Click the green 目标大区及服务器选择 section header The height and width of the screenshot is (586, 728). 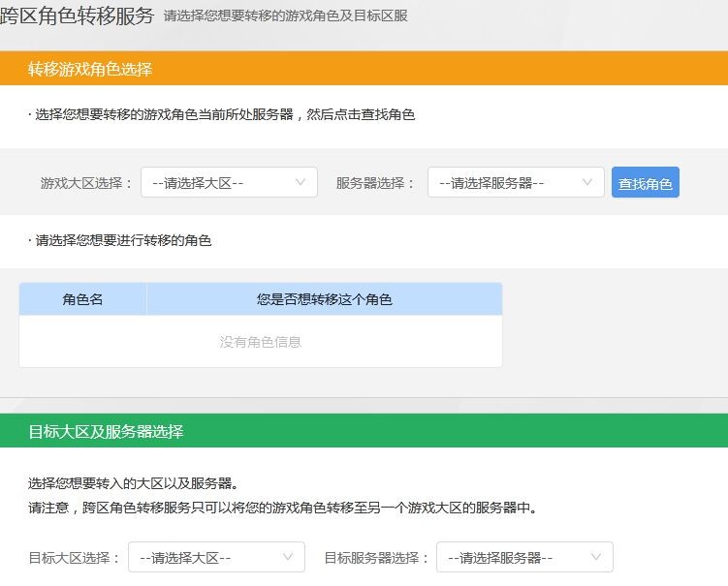(x=364, y=431)
